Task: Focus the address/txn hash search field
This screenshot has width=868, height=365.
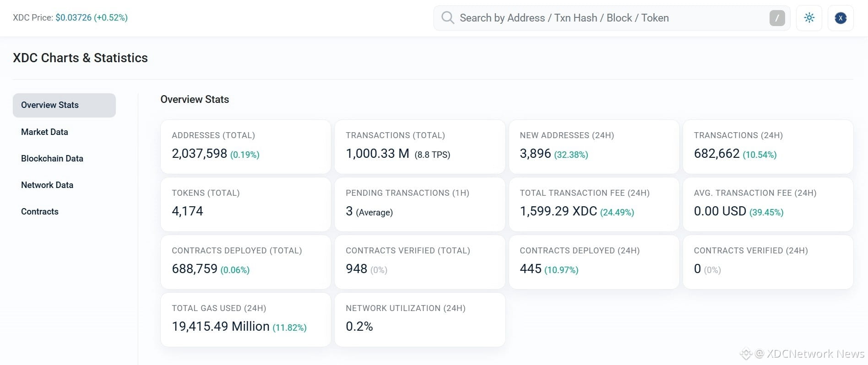Action: 612,18
